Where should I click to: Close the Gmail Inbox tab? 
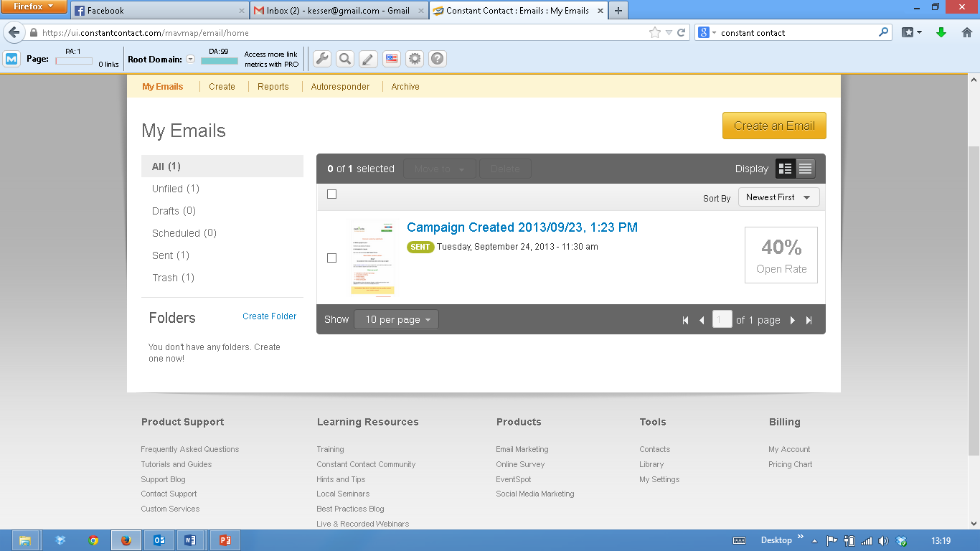(421, 11)
